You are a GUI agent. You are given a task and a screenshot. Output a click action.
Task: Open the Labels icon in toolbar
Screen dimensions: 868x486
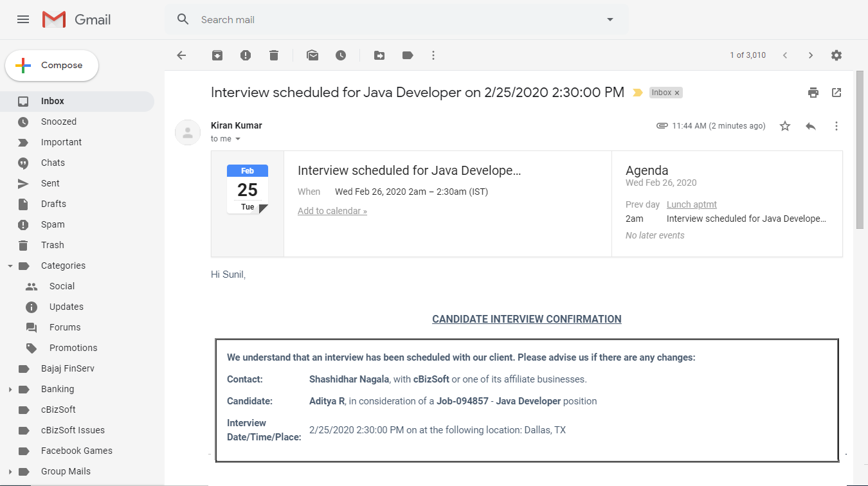[408, 55]
